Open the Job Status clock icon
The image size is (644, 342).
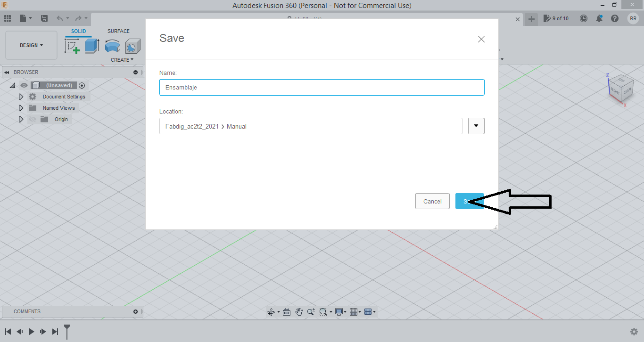(584, 18)
